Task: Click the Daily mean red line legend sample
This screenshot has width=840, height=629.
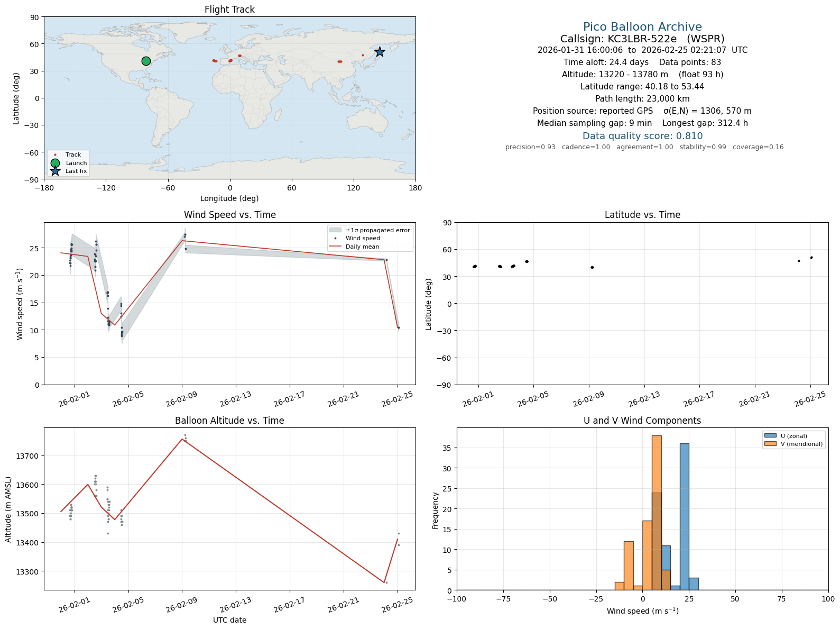Action: click(335, 247)
